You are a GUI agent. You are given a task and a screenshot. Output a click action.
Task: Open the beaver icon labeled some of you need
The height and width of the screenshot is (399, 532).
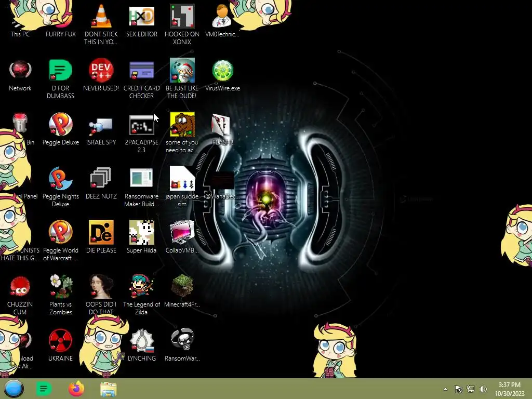182,133
